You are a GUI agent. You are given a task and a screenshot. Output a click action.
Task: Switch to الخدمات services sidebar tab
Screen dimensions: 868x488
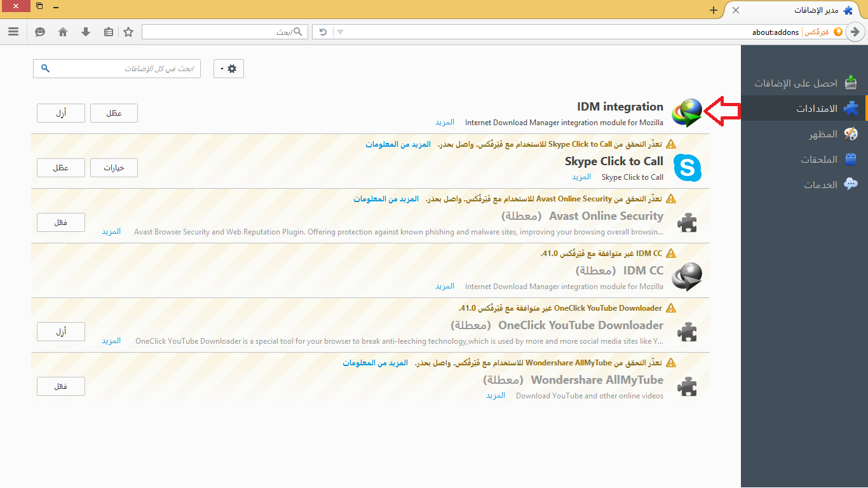click(804, 184)
